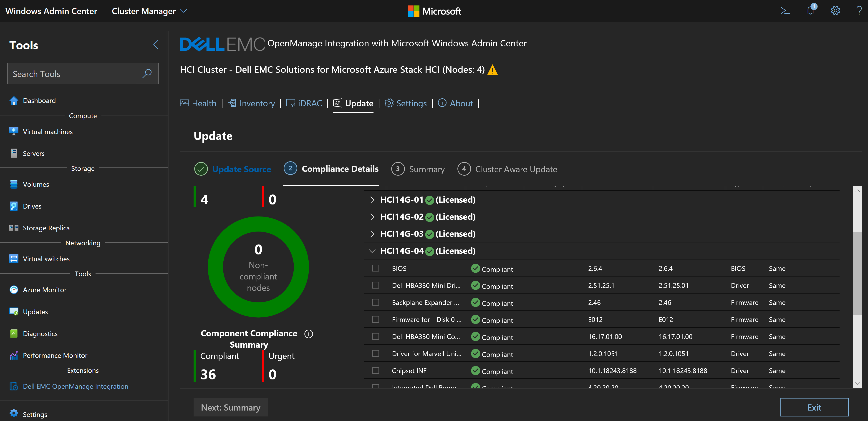Open the About tab

pos(455,103)
